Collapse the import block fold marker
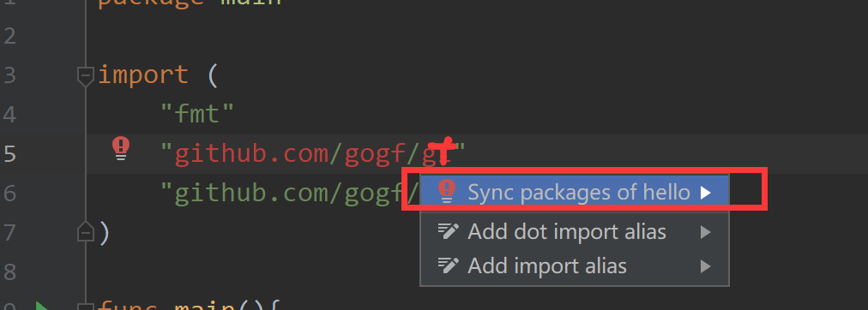The image size is (868, 310). (x=85, y=76)
